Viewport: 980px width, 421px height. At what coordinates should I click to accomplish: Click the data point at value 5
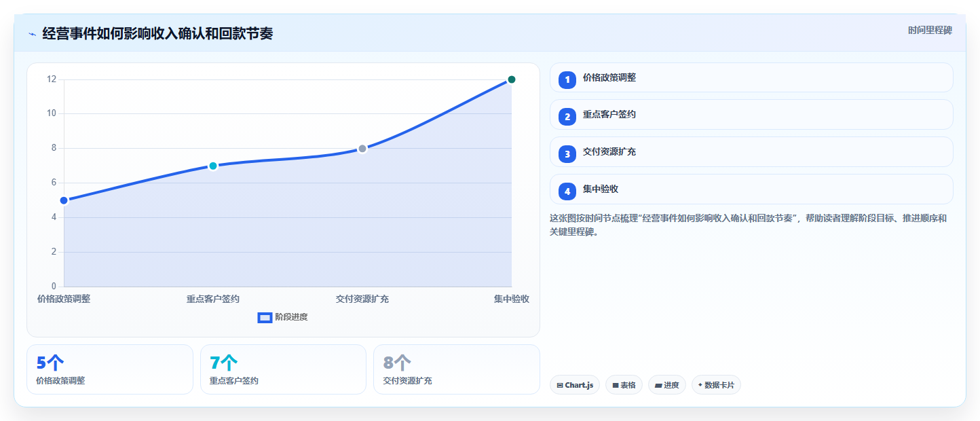[x=64, y=200]
